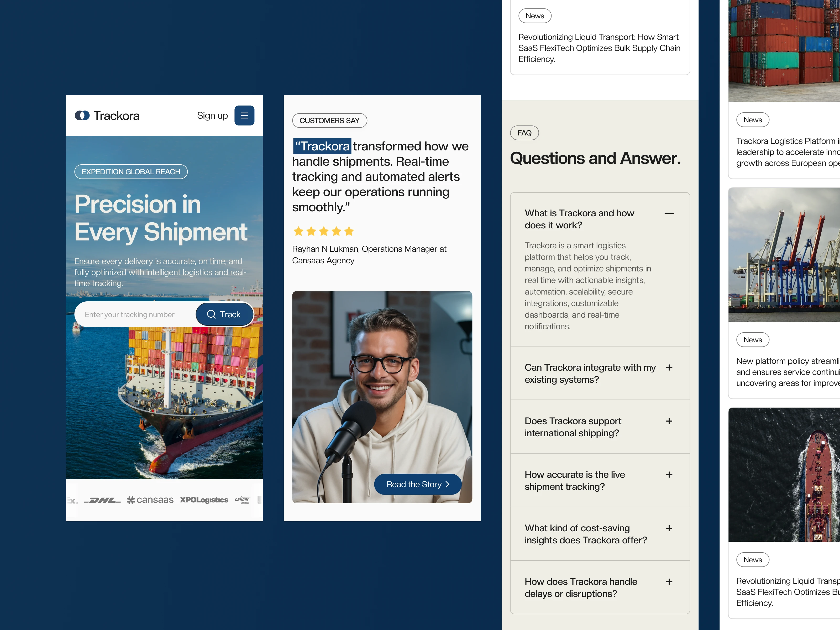This screenshot has height=630, width=840.
Task: Click News tag on 'Trackora Logistics Platform' card
Action: 753,120
